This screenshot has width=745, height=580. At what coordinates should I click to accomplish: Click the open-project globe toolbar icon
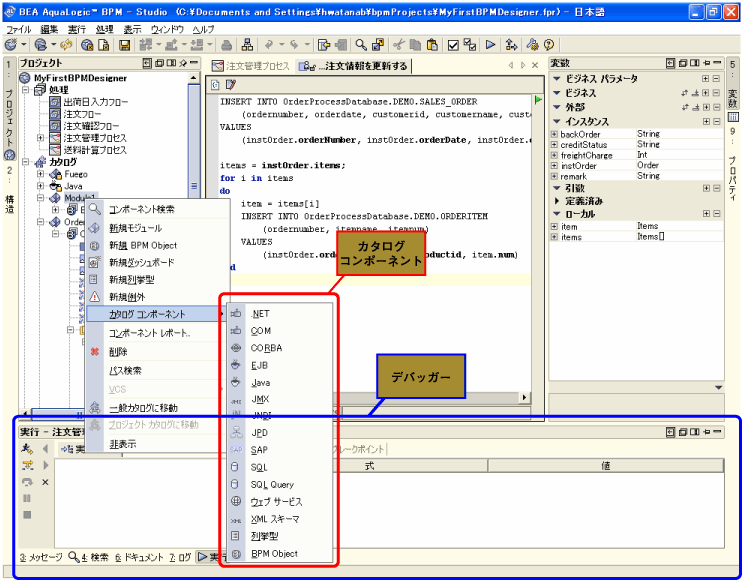click(41, 45)
